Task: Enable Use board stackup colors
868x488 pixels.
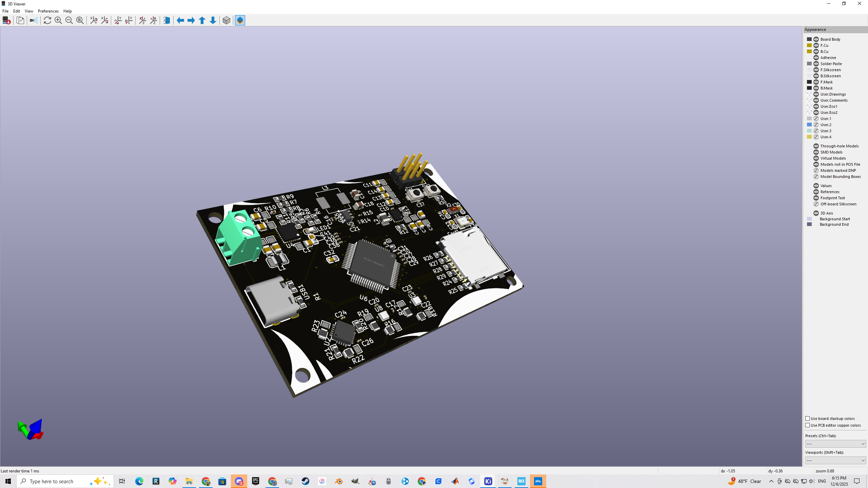Action: (x=808, y=419)
